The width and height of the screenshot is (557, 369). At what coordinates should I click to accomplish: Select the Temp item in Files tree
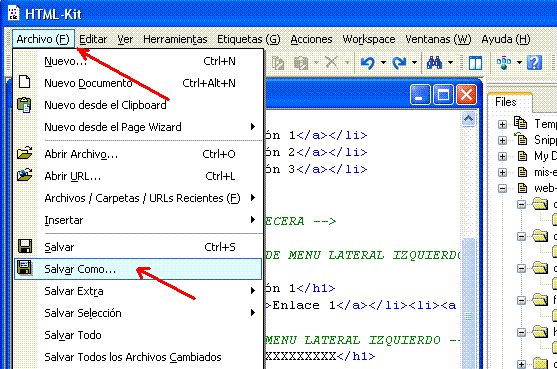[x=545, y=124]
